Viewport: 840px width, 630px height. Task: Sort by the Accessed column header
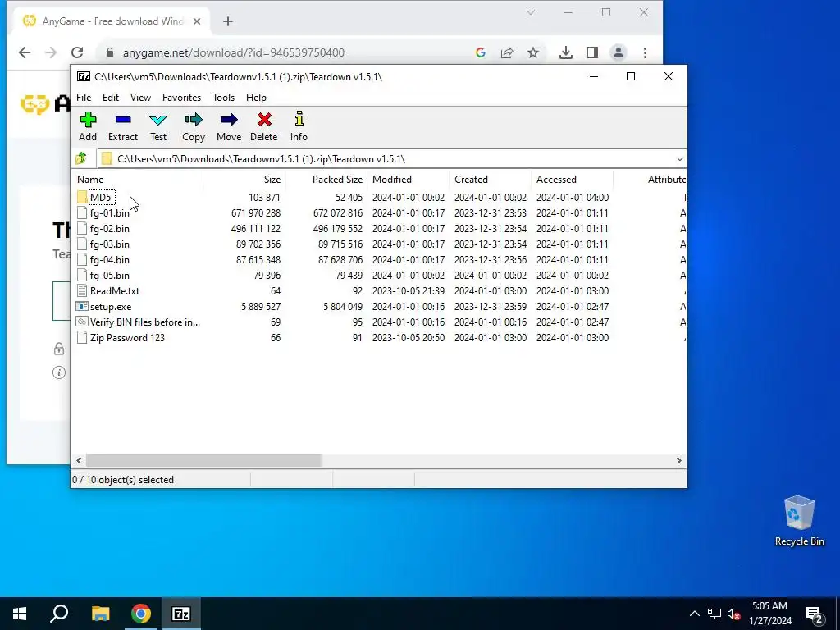pos(572,180)
